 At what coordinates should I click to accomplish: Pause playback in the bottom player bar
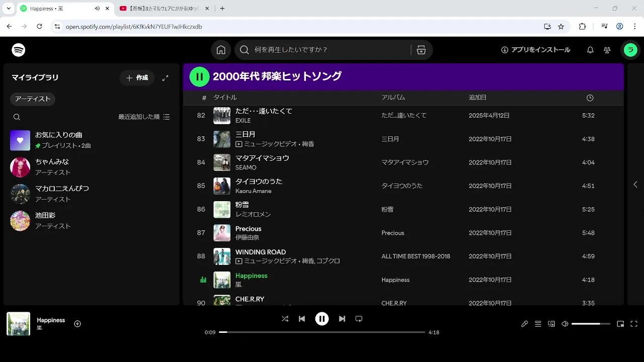[322, 319]
